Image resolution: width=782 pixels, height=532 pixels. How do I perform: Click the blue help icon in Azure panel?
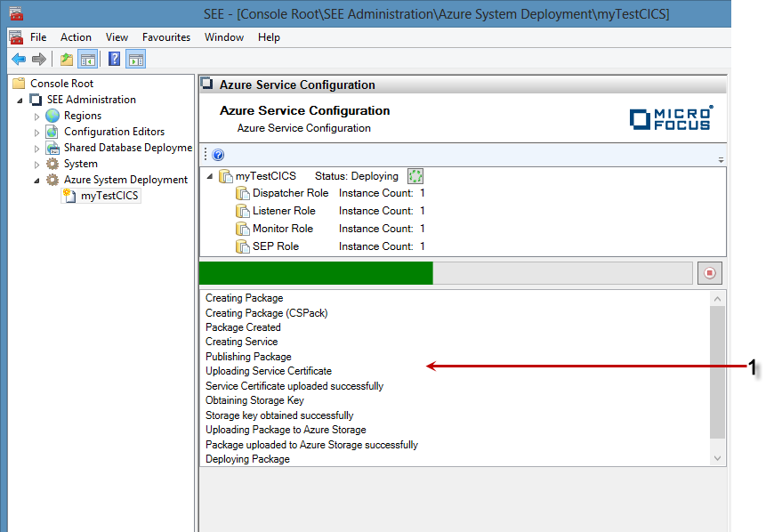tap(218, 155)
